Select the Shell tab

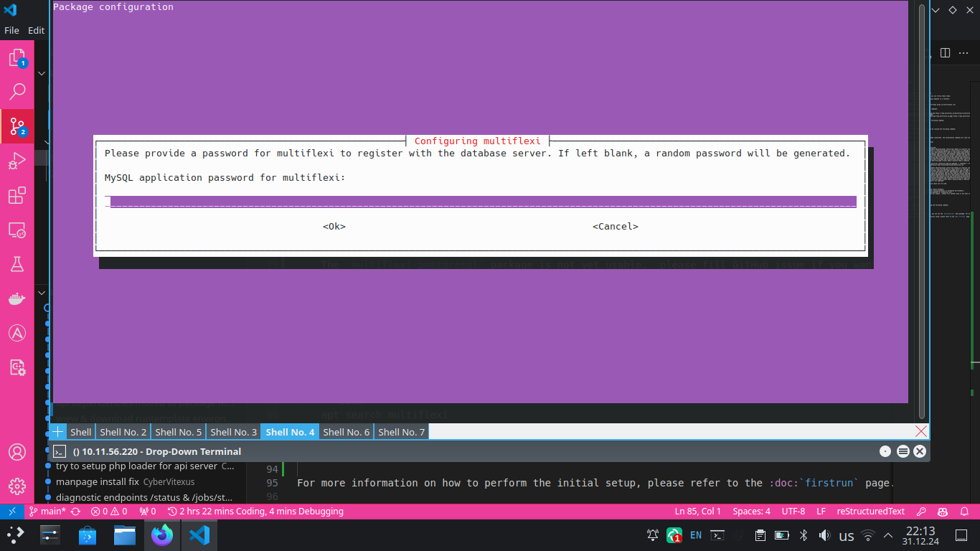(x=80, y=432)
